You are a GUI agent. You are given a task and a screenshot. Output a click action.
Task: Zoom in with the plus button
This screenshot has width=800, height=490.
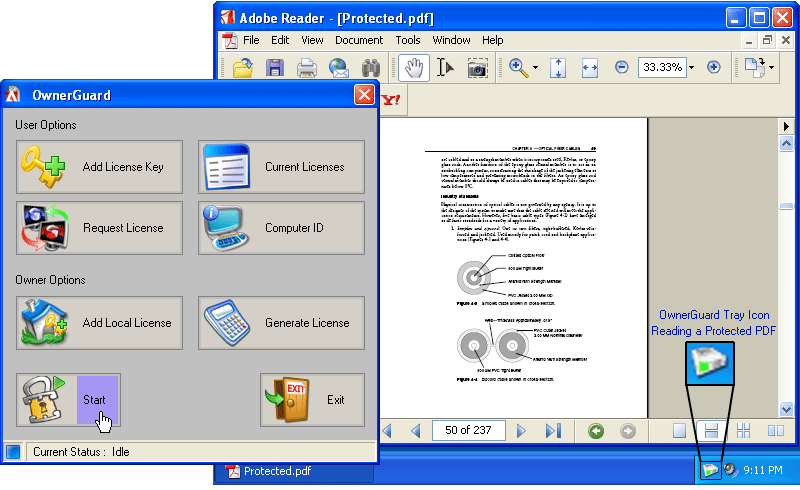click(x=713, y=67)
